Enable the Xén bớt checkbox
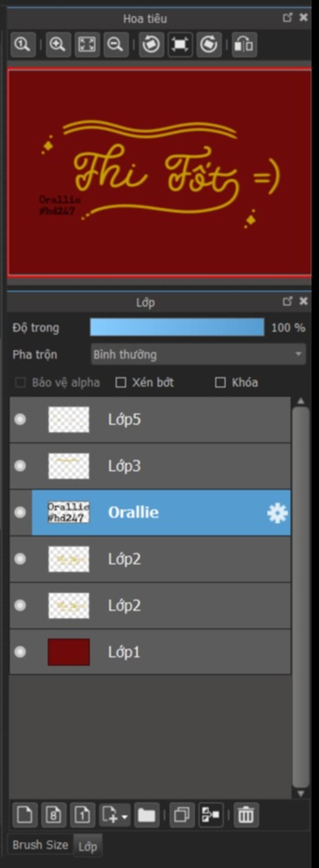This screenshot has width=319, height=868. [x=121, y=382]
